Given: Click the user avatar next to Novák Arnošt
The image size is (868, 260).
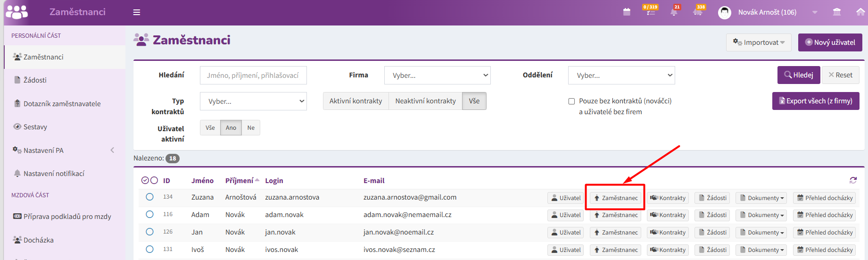Looking at the screenshot, I should click(724, 12).
